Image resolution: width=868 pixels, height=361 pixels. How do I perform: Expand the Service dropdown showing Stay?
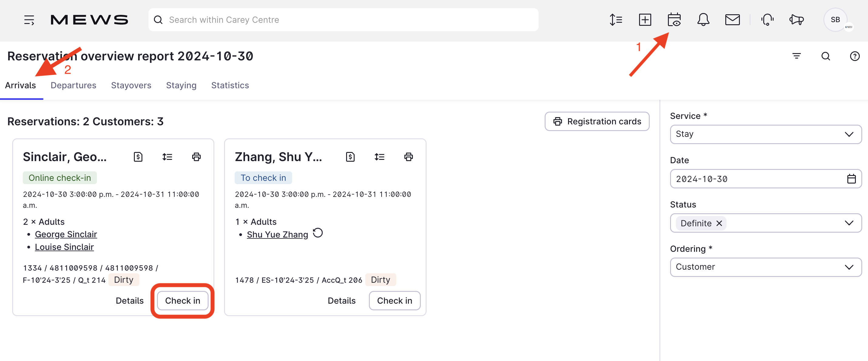[766, 134]
